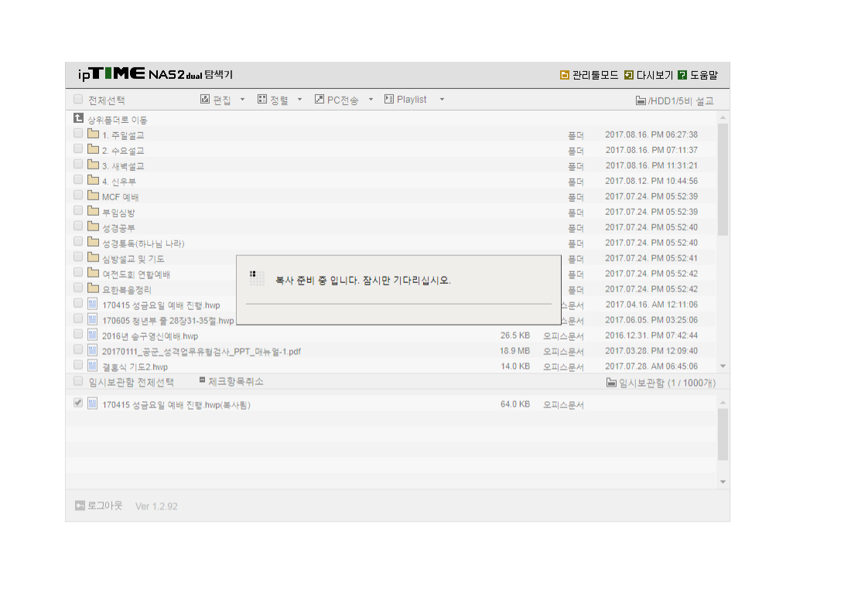Check the box for 2. 수요설교

(x=78, y=149)
